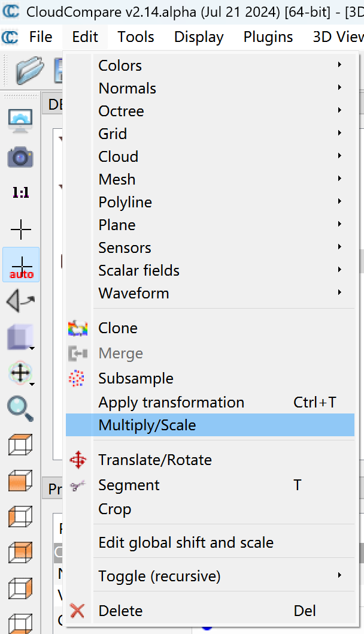Image resolution: width=364 pixels, height=634 pixels.
Task: Click the Delete menu text
Action: point(120,611)
